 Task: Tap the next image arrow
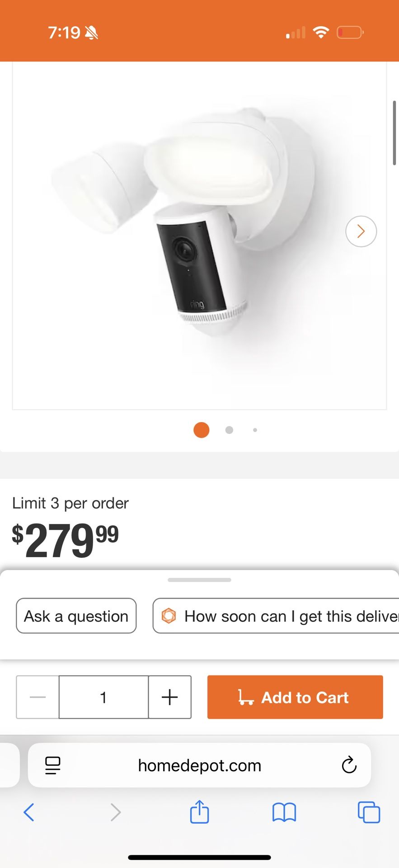point(361,231)
